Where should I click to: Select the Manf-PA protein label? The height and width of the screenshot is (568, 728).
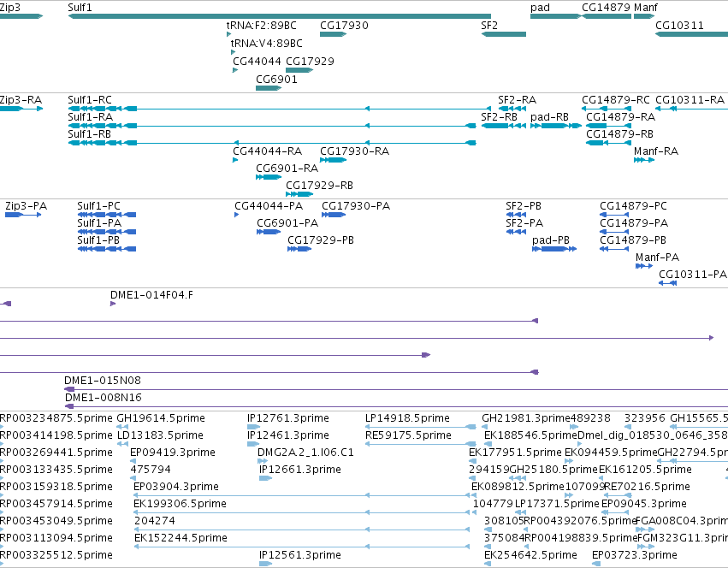pyautogui.click(x=658, y=257)
